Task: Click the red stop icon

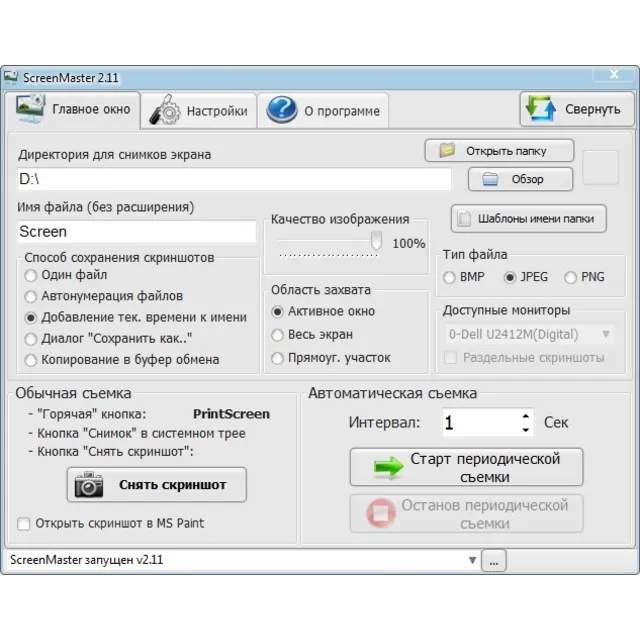Action: [380, 513]
